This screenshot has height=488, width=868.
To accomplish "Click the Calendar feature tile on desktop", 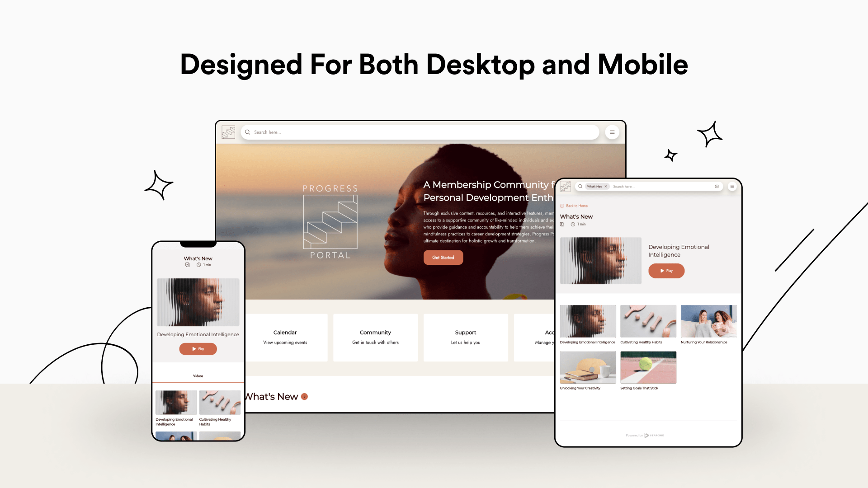I will pos(285,337).
